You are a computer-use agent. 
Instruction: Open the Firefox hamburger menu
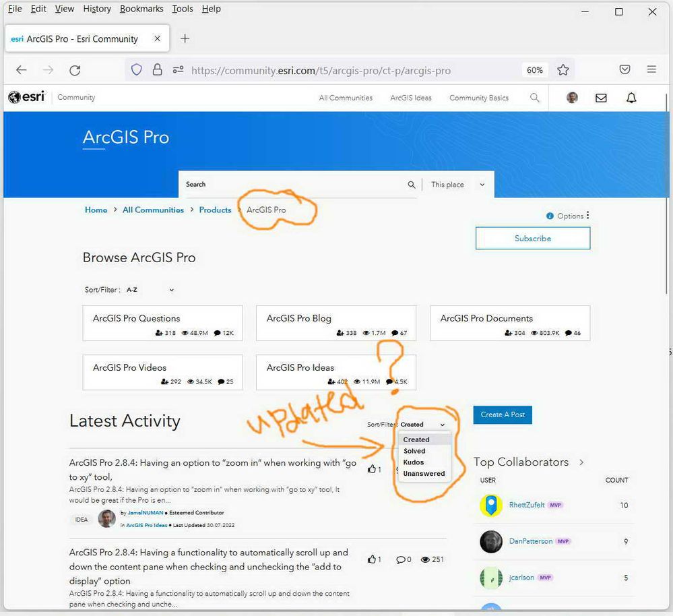[x=651, y=69]
